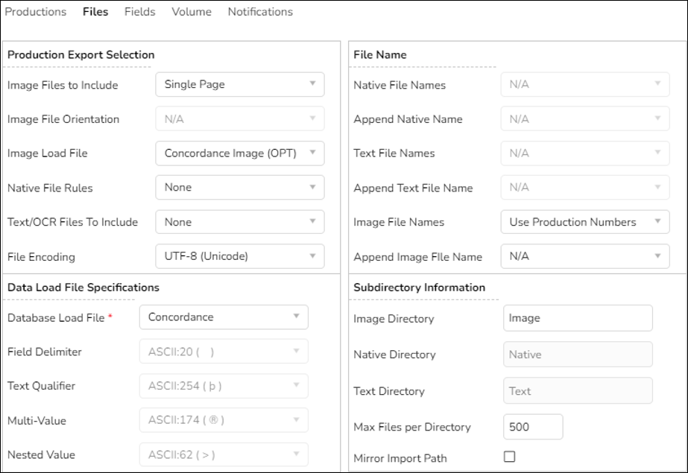This screenshot has height=473, width=688.
Task: Open Text/OCR Files To Include dropdown
Action: coord(240,222)
